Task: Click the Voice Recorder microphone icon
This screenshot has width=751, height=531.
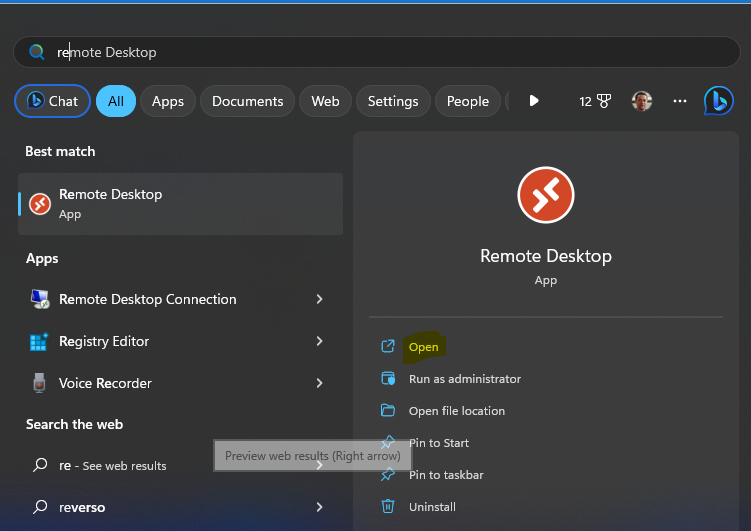Action: pyautogui.click(x=39, y=383)
